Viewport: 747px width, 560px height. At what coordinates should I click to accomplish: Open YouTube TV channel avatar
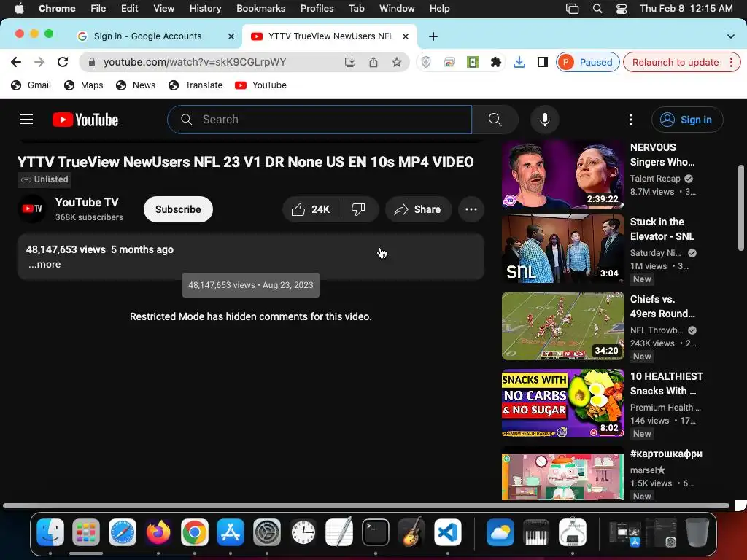(32, 209)
